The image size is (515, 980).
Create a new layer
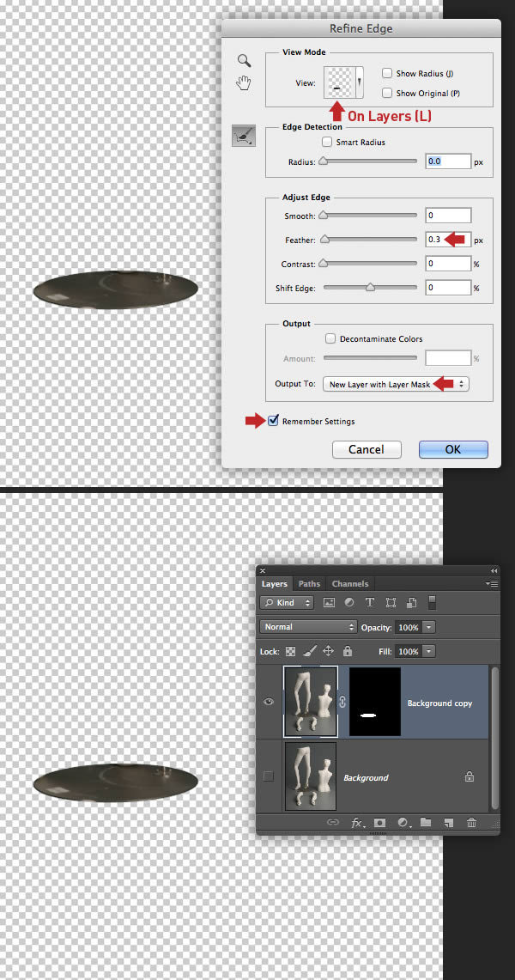448,823
